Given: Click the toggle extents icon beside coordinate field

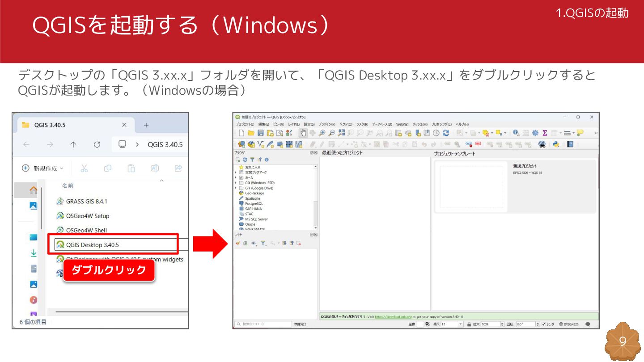Looking at the screenshot, I should click(x=428, y=324).
